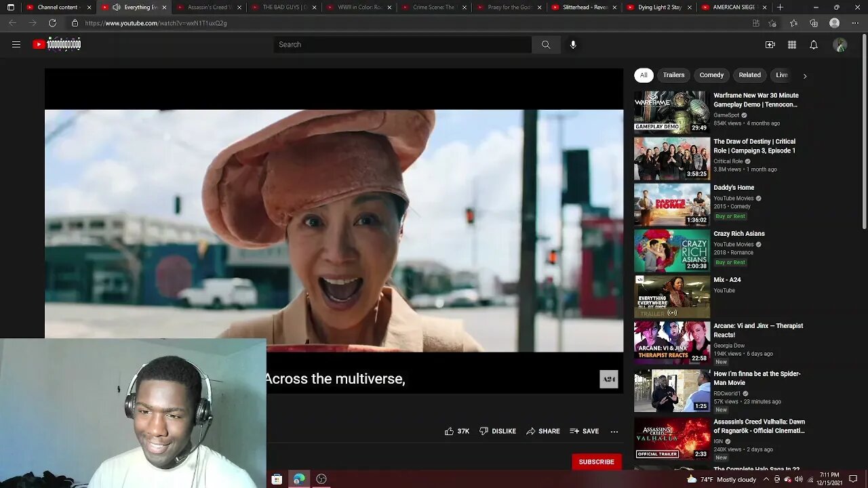Open the Create video camera icon
This screenshot has width=868, height=488.
[x=770, y=45]
